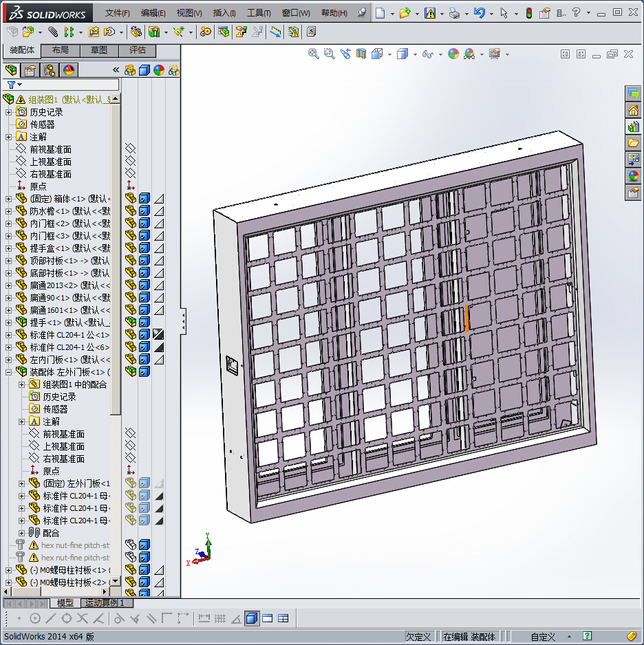Toggle hide/show for 箱体<1> component

pyautogui.click(x=131, y=199)
